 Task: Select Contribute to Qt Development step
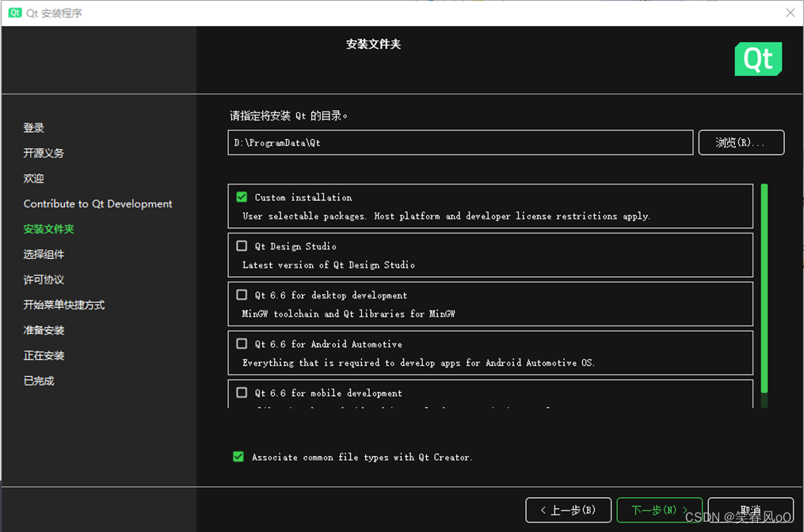tap(97, 203)
